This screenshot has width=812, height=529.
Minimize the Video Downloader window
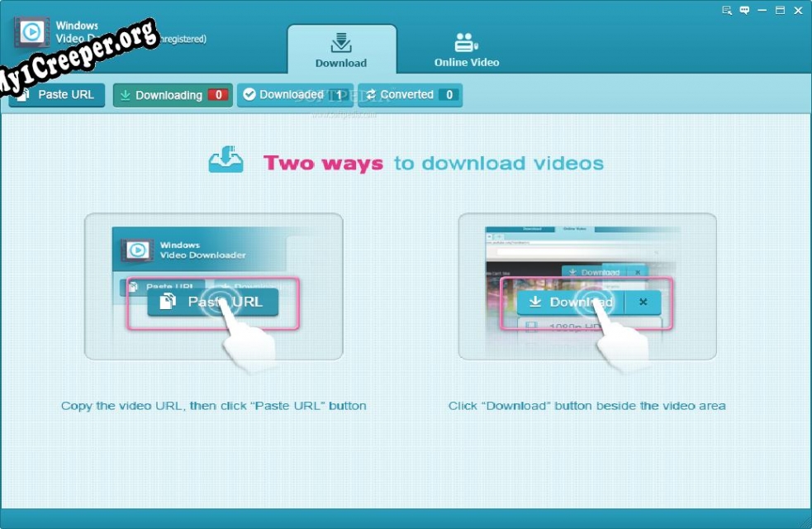[x=762, y=11]
